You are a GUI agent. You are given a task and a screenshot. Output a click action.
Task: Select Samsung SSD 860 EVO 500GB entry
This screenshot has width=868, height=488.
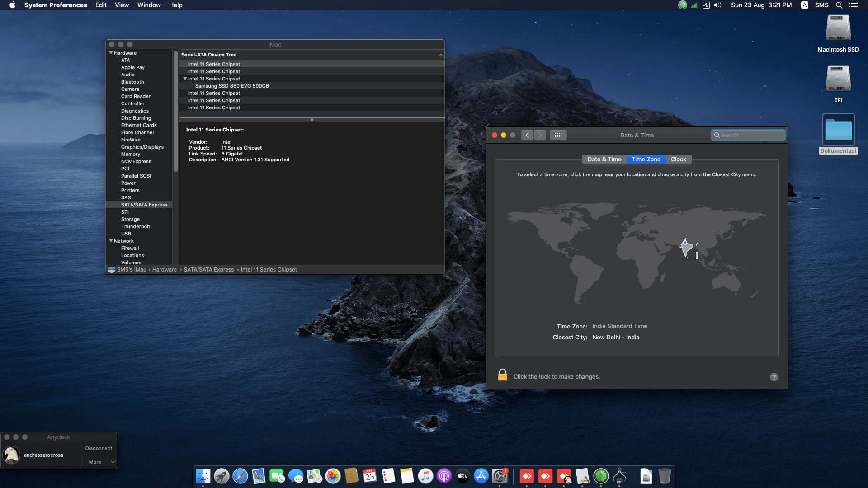pyautogui.click(x=232, y=86)
